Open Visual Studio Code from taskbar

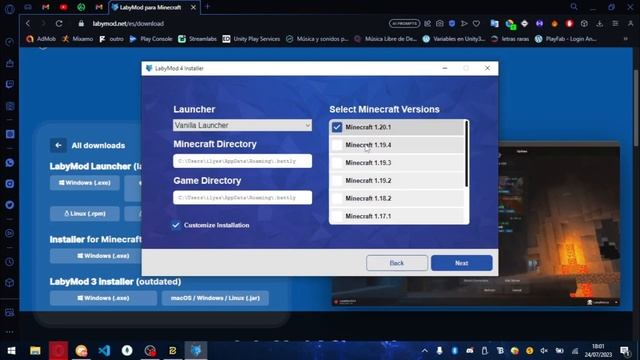(104, 351)
